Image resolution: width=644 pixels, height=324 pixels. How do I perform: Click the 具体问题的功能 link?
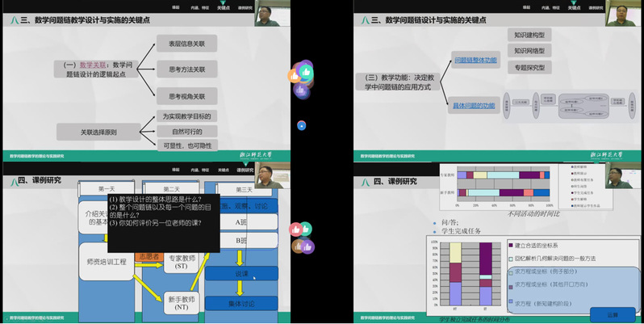[472, 105]
